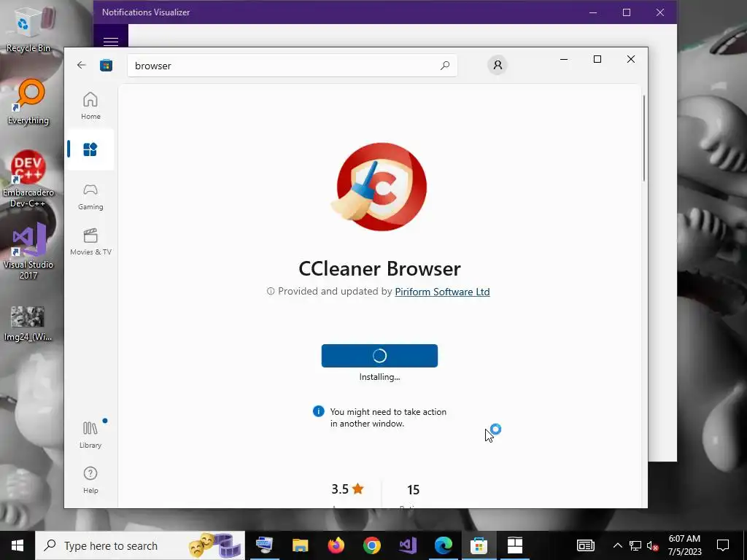Maximize the Microsoft Store window
Viewport: 747px width, 560px height.
(597, 59)
